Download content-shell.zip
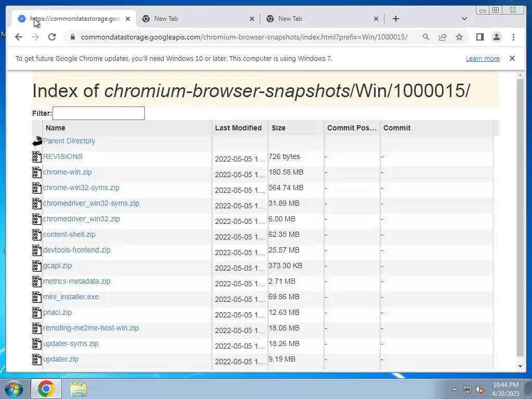The image size is (532, 399). tap(69, 234)
